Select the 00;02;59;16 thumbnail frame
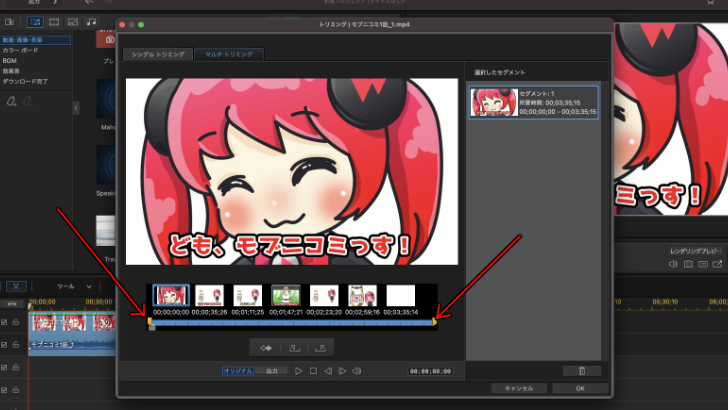This screenshot has height=410, width=728. coord(362,295)
